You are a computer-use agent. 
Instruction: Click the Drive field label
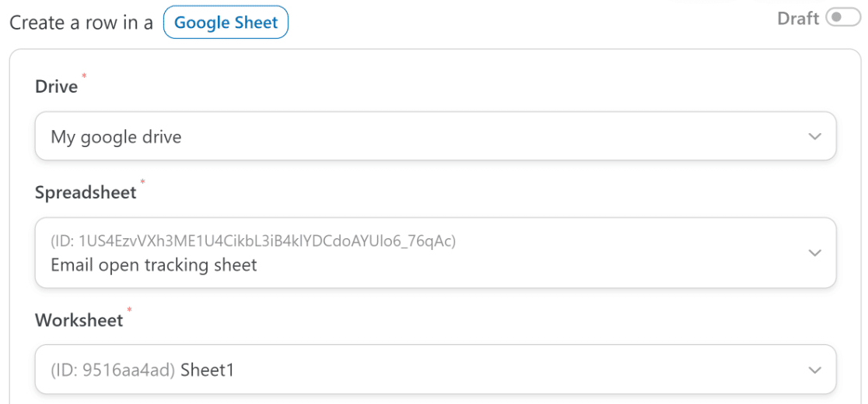click(x=57, y=86)
